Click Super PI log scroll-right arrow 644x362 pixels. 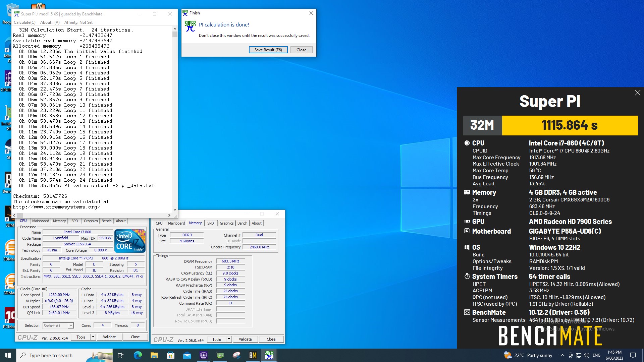pyautogui.click(x=169, y=215)
